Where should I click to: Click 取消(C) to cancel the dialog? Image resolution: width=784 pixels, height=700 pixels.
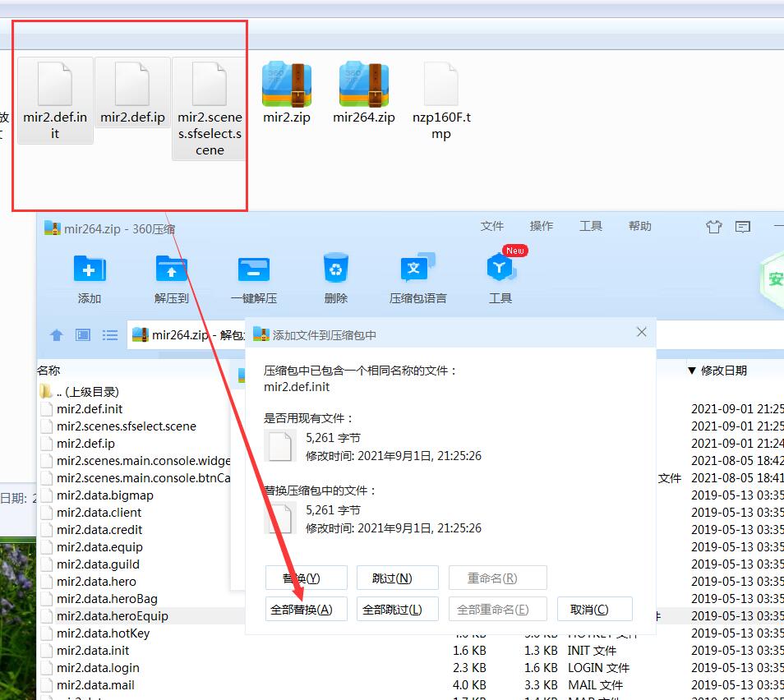click(x=595, y=610)
